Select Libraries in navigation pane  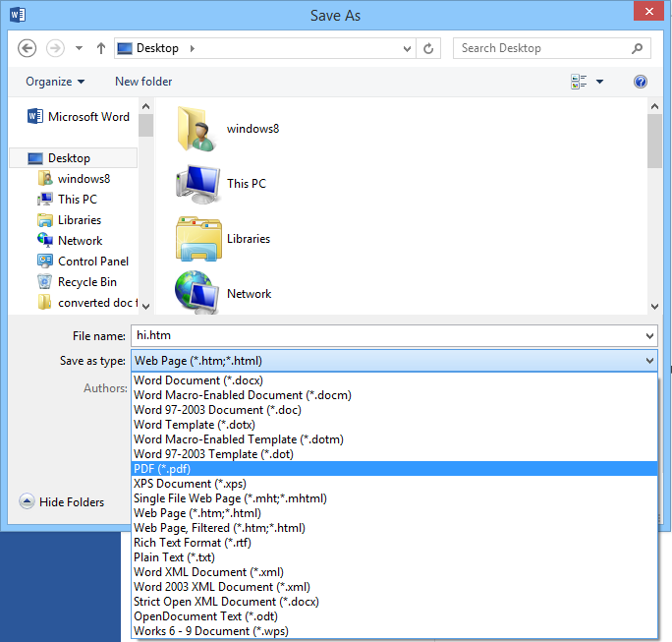click(70, 220)
